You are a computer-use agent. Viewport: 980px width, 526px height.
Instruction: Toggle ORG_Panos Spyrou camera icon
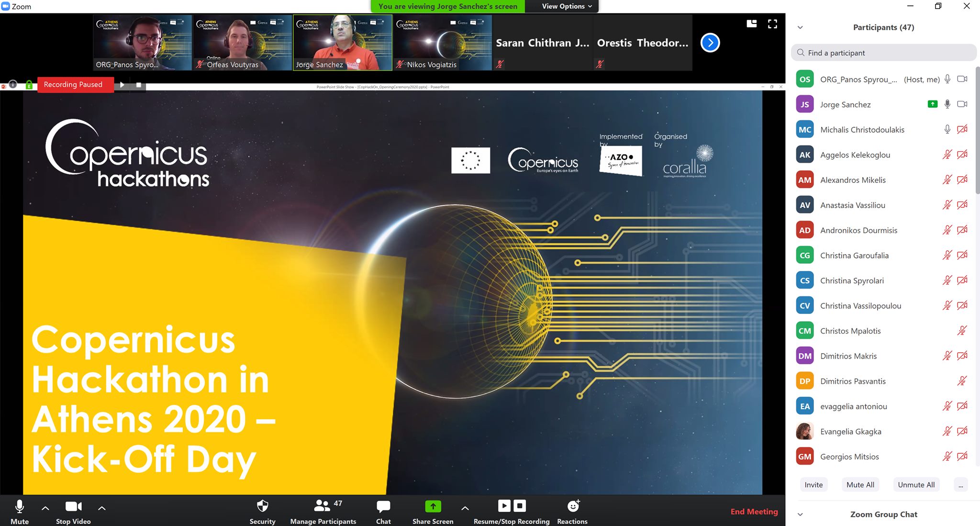pyautogui.click(x=962, y=79)
